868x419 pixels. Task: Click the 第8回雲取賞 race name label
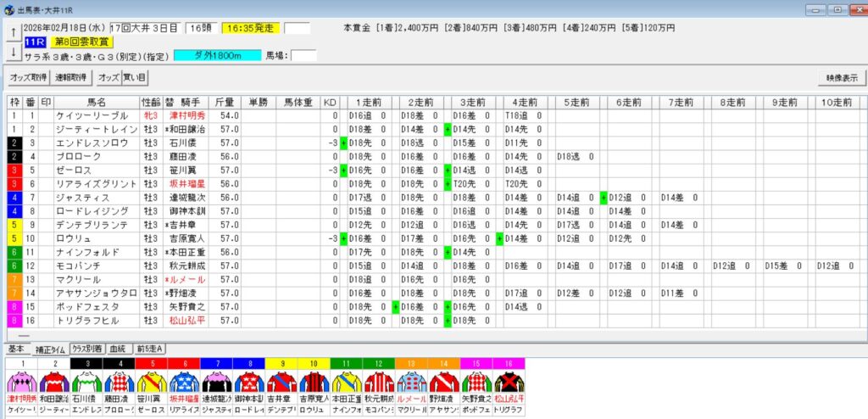click(x=81, y=42)
